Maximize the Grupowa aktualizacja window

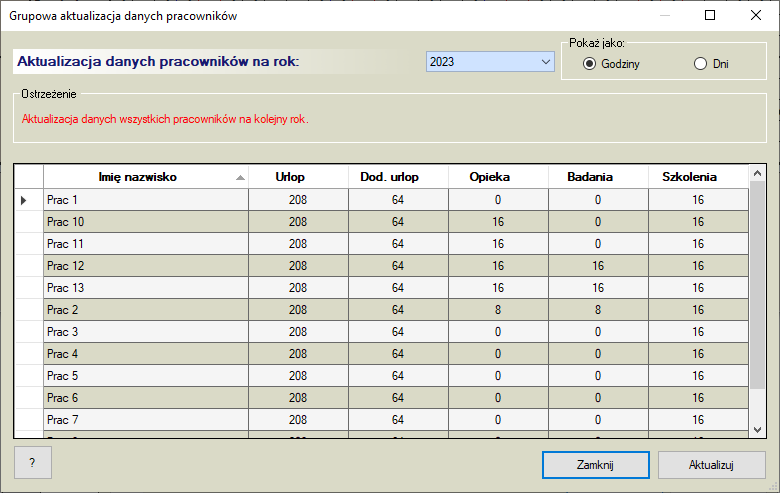point(710,15)
